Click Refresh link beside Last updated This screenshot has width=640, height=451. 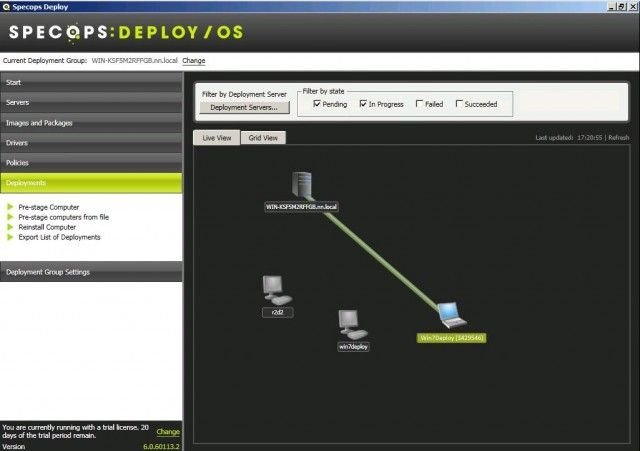point(618,138)
